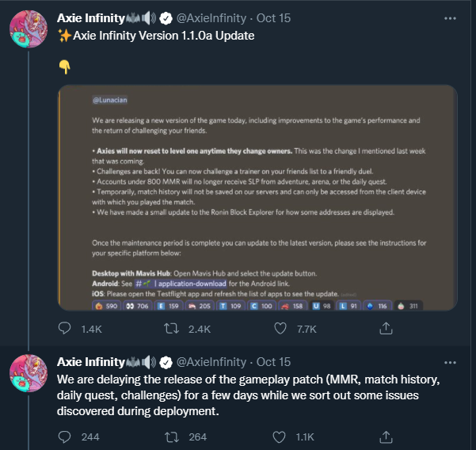
Task: Toggle the T reaction showing 109
Action: pyautogui.click(x=232, y=305)
